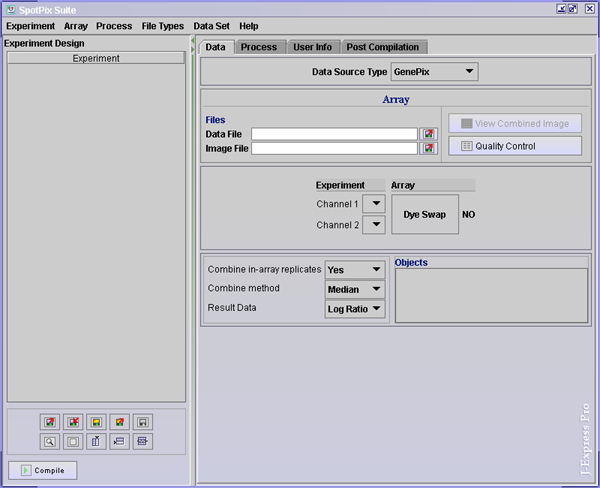Image resolution: width=600 pixels, height=488 pixels.
Task: Switch to the Data tab
Action: click(215, 47)
